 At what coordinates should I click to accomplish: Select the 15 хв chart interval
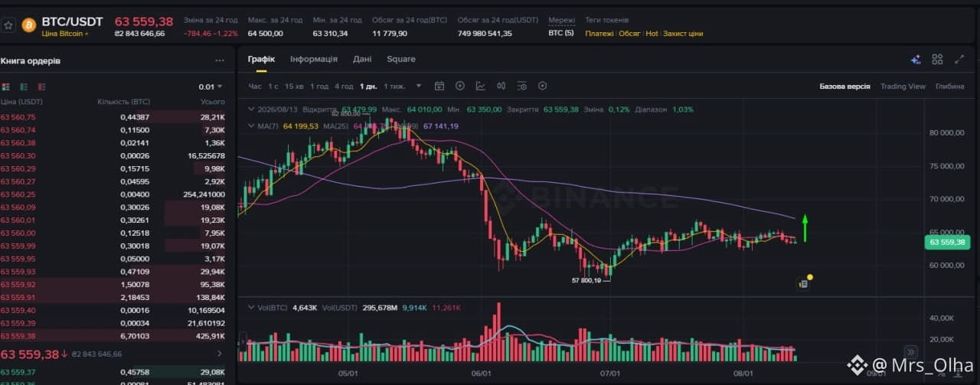(294, 86)
